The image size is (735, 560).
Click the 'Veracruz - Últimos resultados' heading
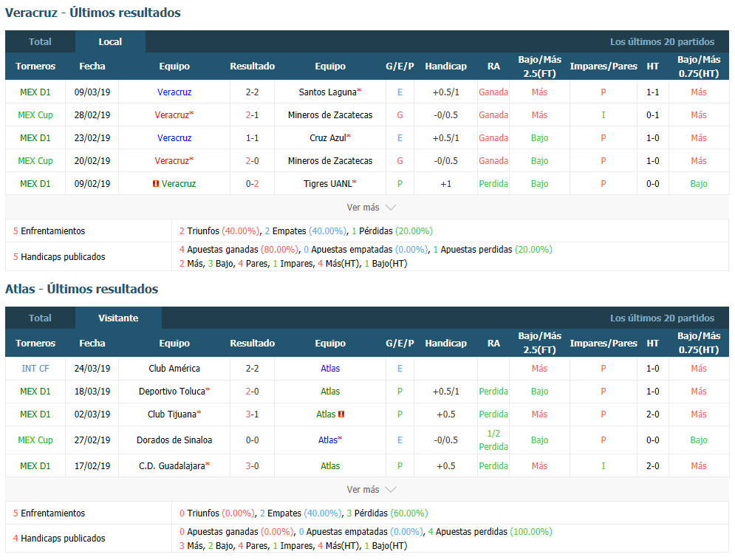pyautogui.click(x=93, y=13)
